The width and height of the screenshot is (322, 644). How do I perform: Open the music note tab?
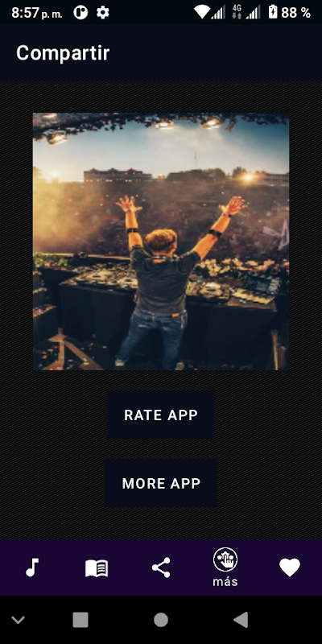point(32,568)
